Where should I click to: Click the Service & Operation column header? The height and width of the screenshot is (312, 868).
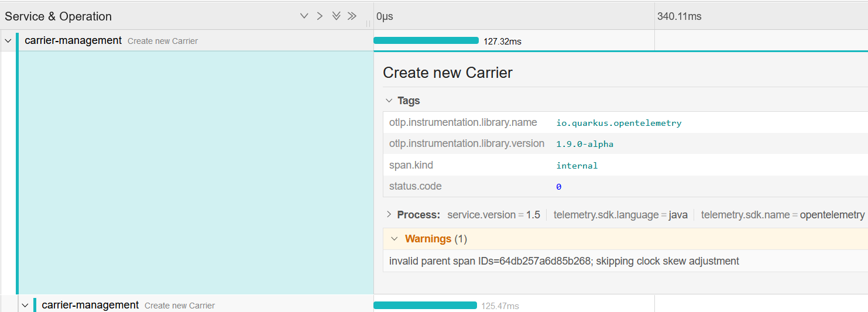pyautogui.click(x=58, y=16)
